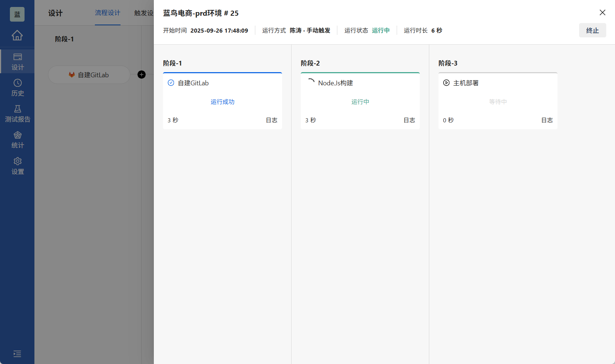Collapse sidebar via bottom collapse icon
This screenshot has height=364, width=615.
point(17,354)
